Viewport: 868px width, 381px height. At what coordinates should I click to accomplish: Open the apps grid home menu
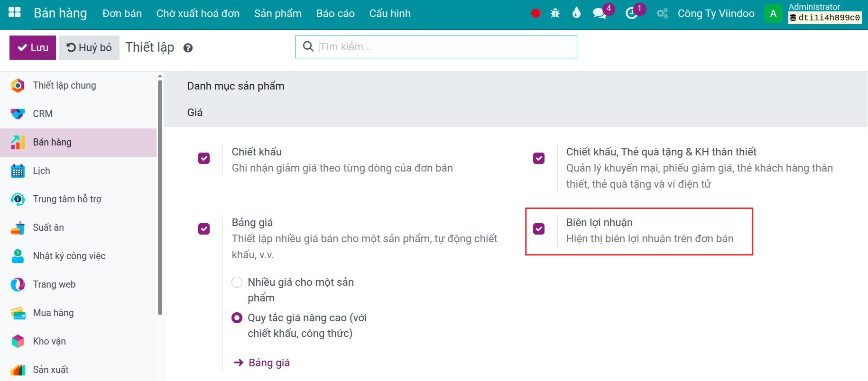click(x=15, y=13)
